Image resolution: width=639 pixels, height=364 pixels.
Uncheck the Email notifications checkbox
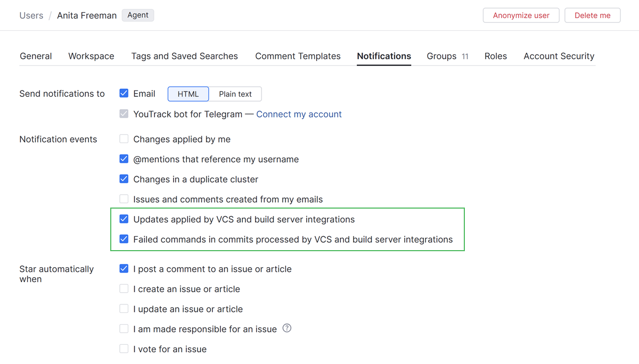[x=124, y=94]
